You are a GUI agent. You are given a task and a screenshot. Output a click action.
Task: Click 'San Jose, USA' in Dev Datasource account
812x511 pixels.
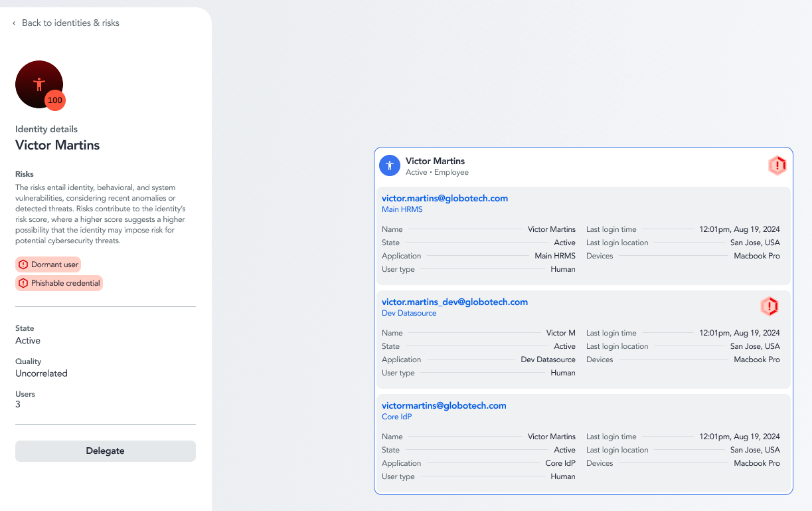click(x=756, y=346)
